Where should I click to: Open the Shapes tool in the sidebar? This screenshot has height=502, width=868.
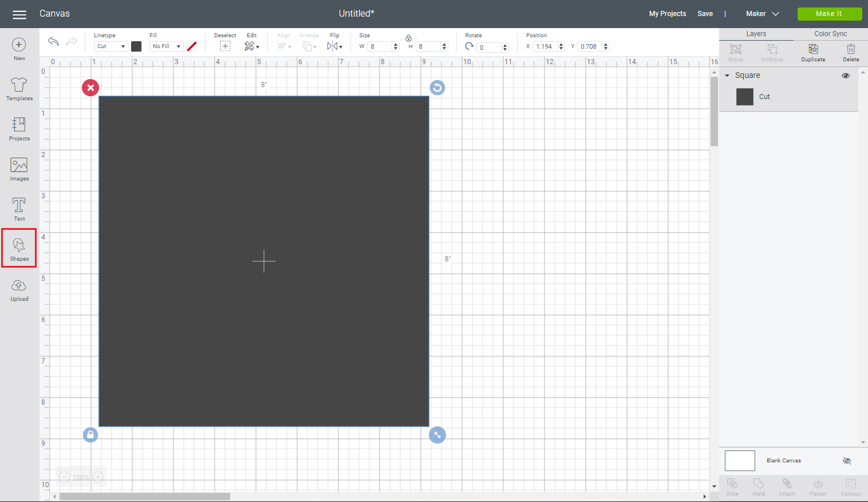click(x=19, y=248)
